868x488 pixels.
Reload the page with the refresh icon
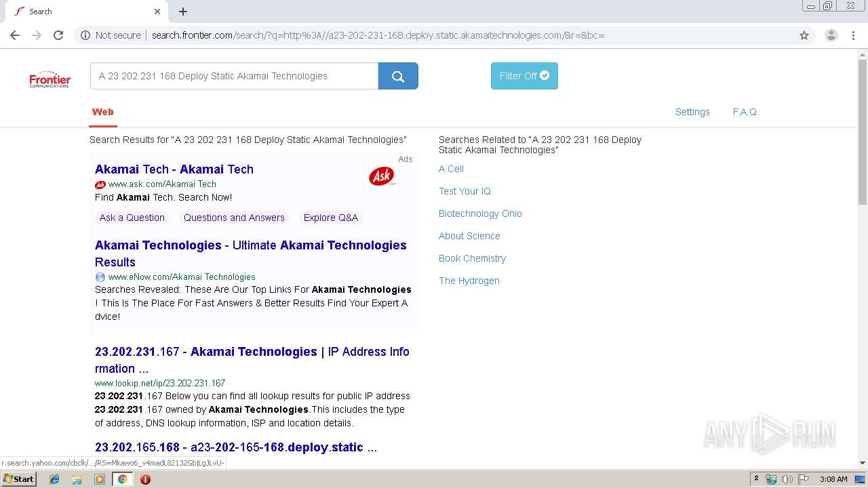[58, 35]
